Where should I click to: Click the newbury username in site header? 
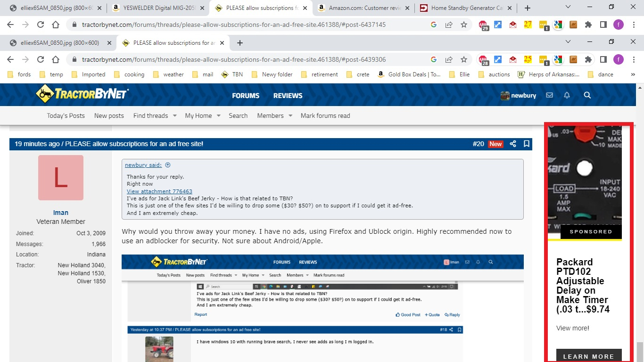[x=524, y=95]
